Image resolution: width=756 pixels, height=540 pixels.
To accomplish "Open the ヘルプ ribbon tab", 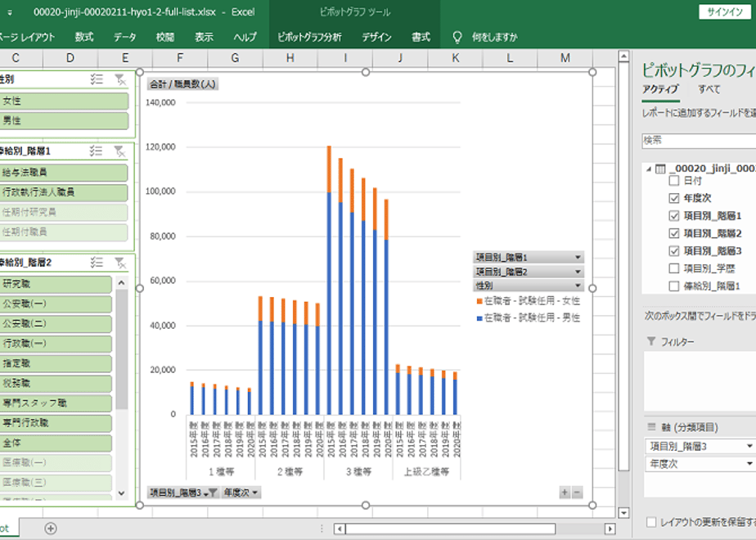I will pyautogui.click(x=245, y=37).
